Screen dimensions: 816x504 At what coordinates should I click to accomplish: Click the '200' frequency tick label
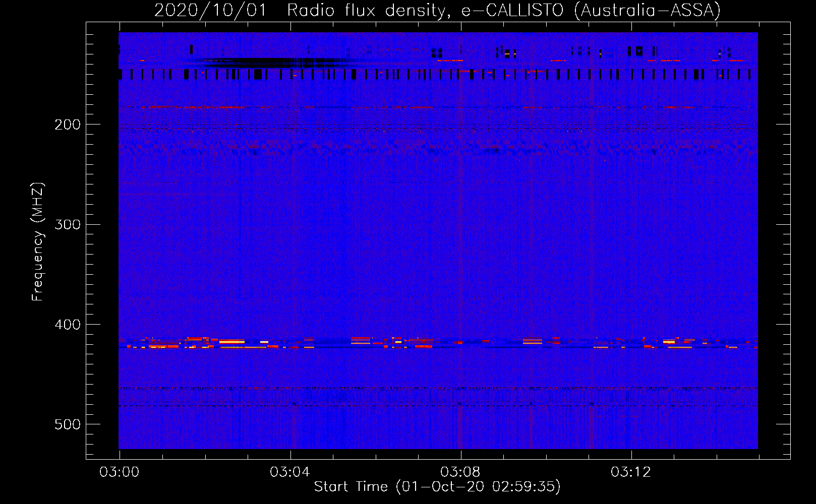pyautogui.click(x=68, y=124)
